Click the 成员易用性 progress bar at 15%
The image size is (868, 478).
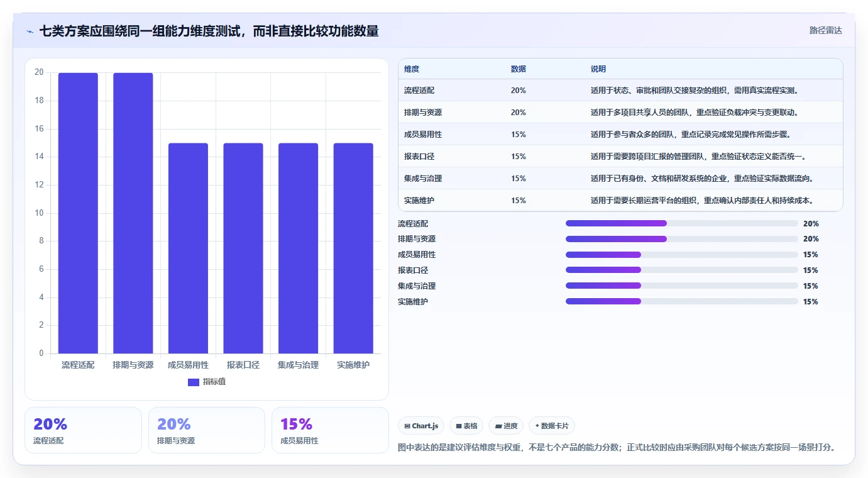[682, 255]
